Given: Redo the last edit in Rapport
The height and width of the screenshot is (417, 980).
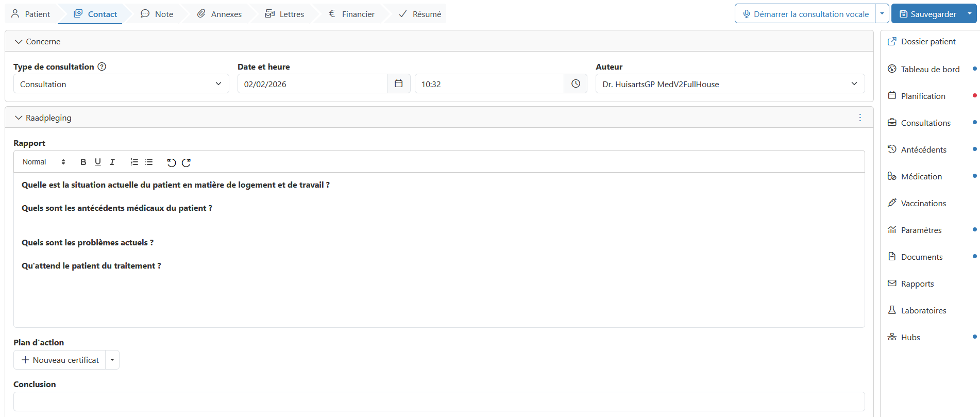Looking at the screenshot, I should 187,162.
